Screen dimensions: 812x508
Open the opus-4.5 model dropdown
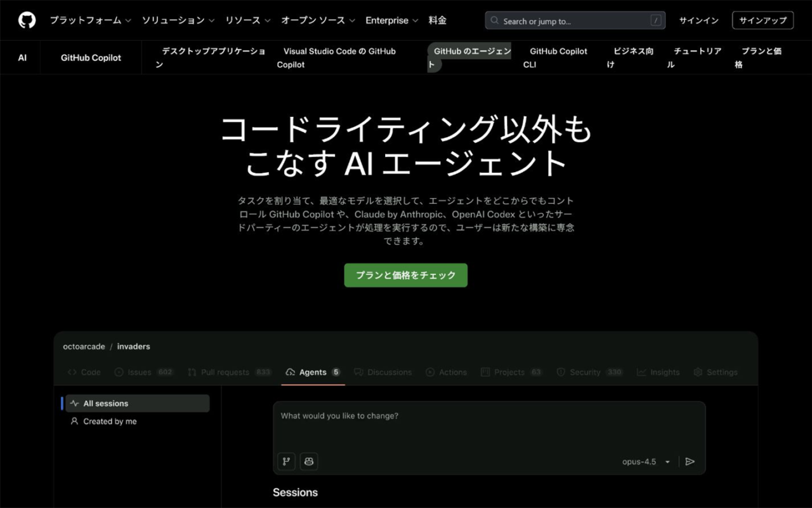coord(646,462)
